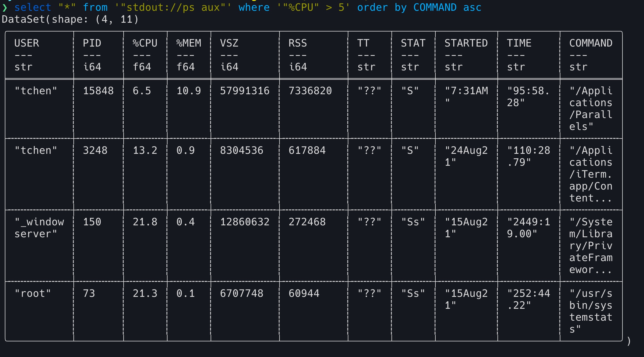Screen dimensions: 644x357
Task: Click the "_windowserver" user cell
Action: pyautogui.click(x=39, y=228)
